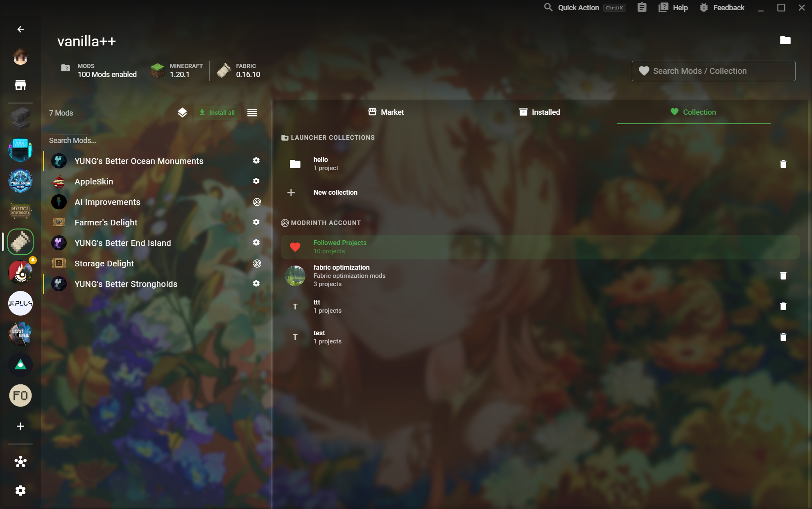Open the hello launcher collection
The image size is (812, 509).
point(540,164)
